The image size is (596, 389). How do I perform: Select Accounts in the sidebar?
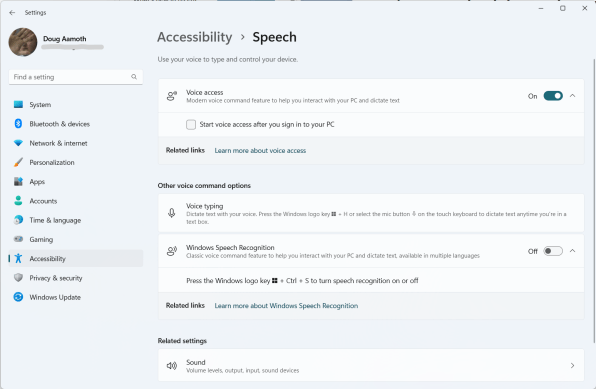(x=76, y=201)
